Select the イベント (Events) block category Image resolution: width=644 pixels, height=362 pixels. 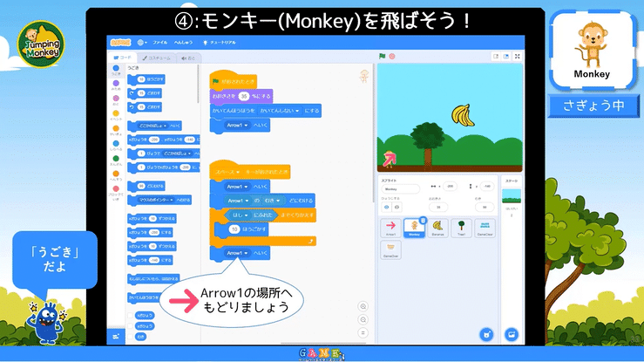point(116,115)
